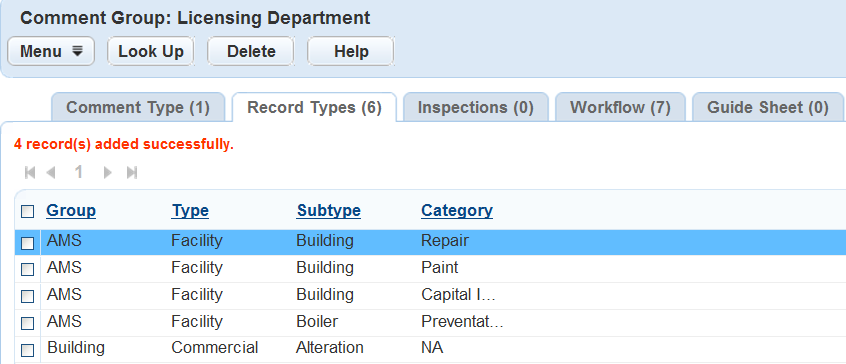Switch to Inspections (0) tab
Screen dimensions: 846x364
click(475, 107)
